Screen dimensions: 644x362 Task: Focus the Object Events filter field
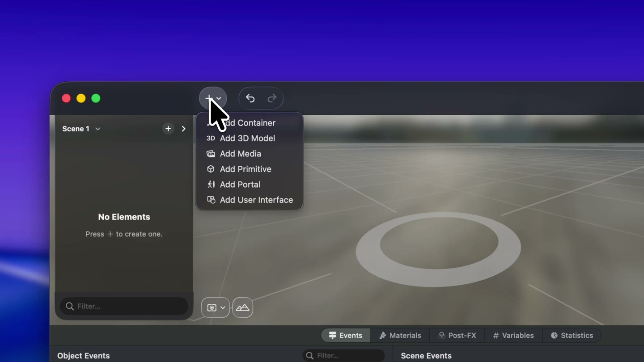point(343,356)
